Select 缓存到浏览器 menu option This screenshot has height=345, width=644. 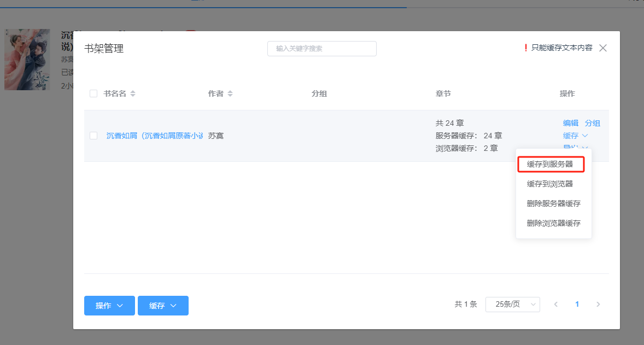pyautogui.click(x=552, y=184)
